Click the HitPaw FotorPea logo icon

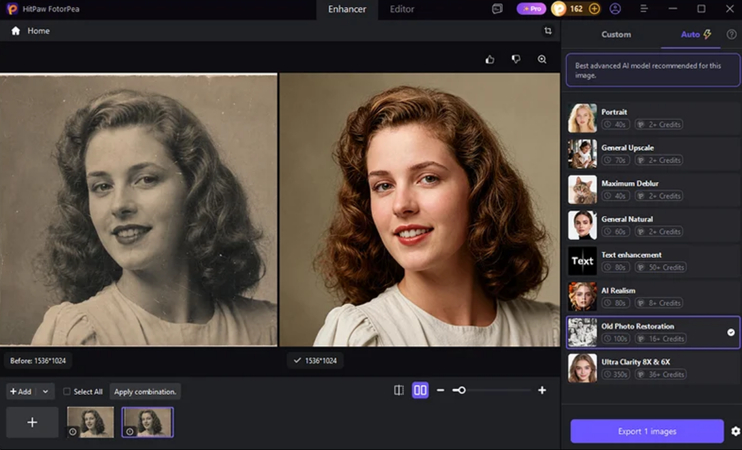[x=12, y=9]
